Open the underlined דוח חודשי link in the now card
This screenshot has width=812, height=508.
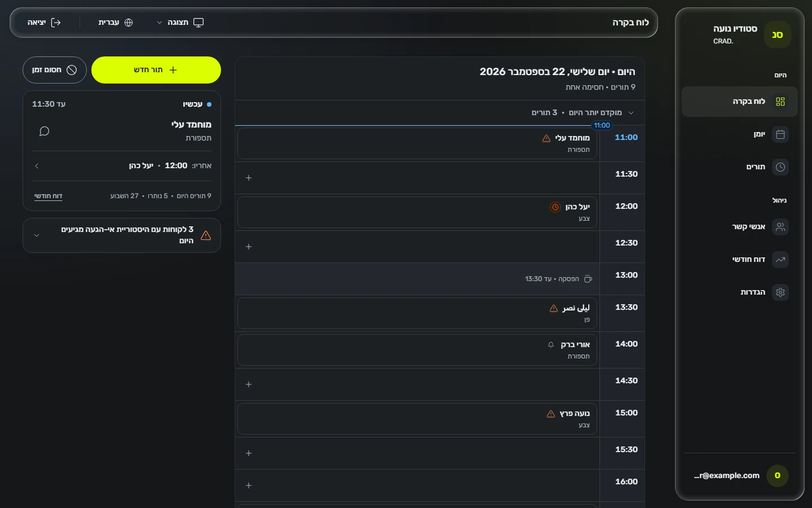pyautogui.click(x=48, y=196)
